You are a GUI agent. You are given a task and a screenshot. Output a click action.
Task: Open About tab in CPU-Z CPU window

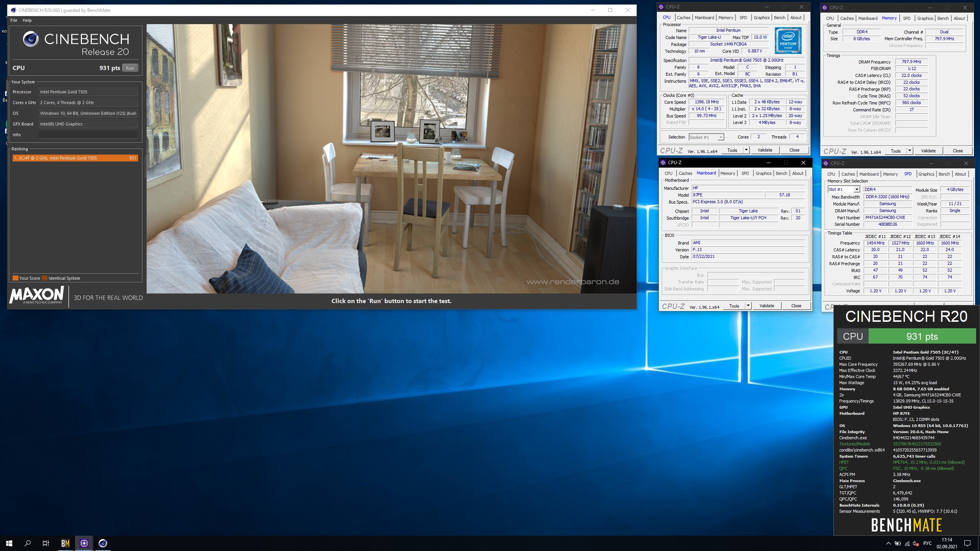tap(796, 18)
